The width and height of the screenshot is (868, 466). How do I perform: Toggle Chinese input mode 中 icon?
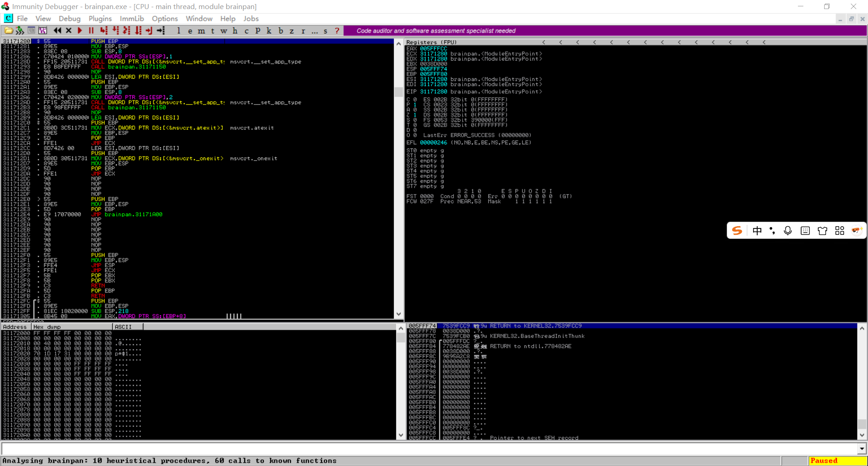point(757,231)
